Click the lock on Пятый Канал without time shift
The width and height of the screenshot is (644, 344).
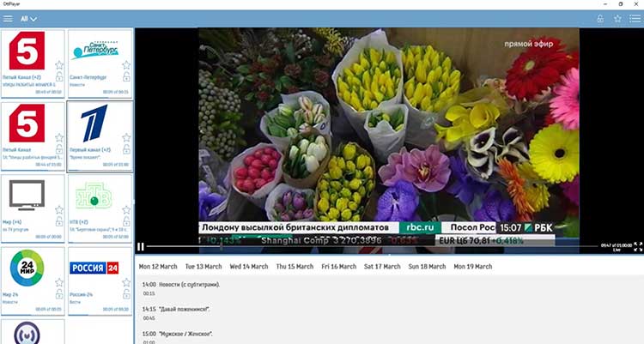click(x=59, y=149)
